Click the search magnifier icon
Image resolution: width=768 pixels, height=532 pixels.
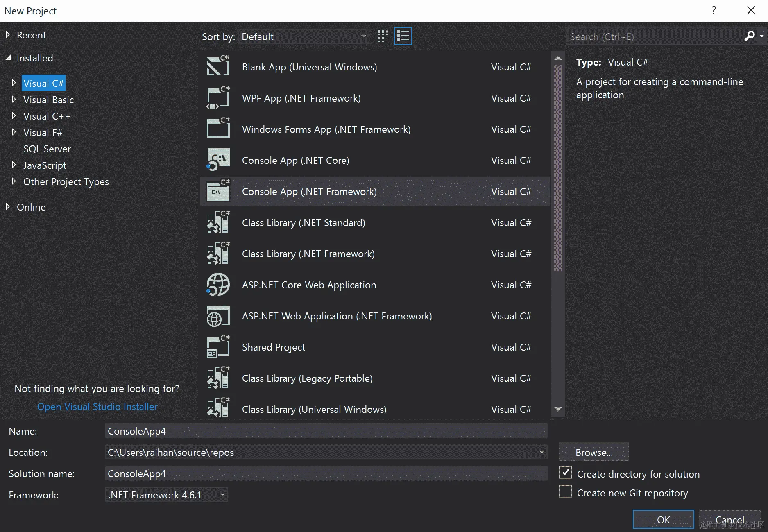(x=749, y=36)
